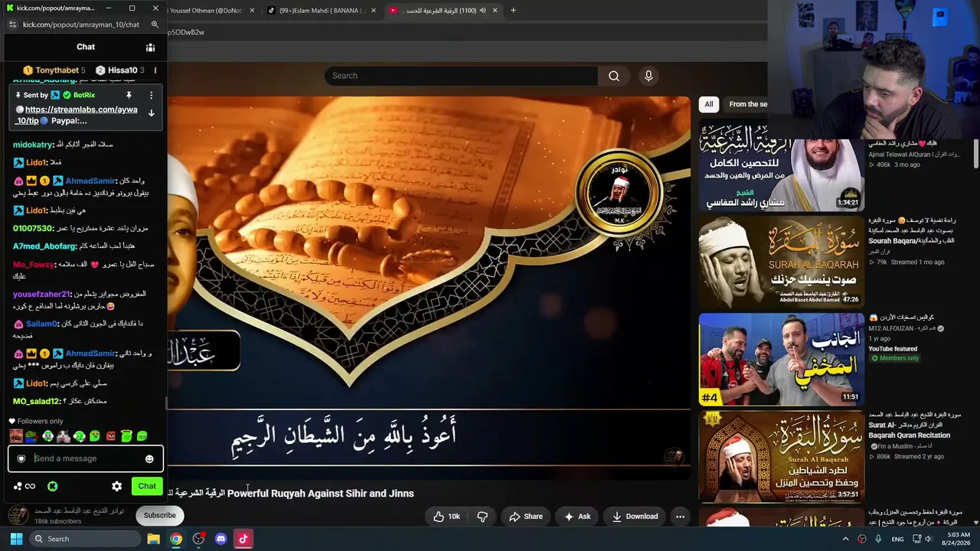Open the system volume speaker icon

(x=929, y=539)
